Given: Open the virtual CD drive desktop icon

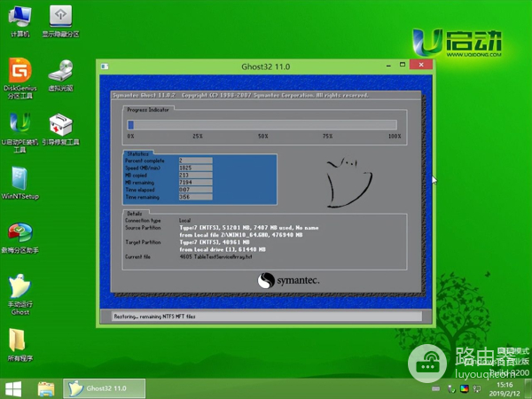Looking at the screenshot, I should pyautogui.click(x=60, y=75).
